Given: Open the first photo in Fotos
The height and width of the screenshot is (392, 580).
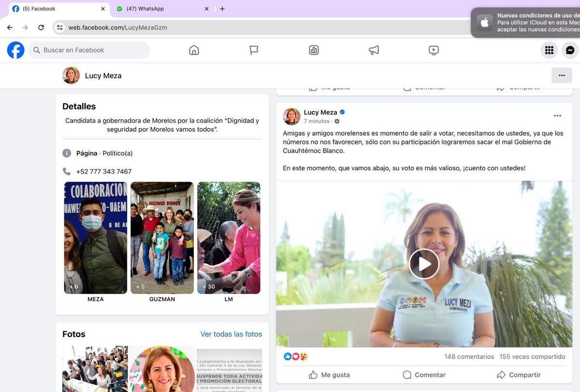Looking at the screenshot, I should point(95,368).
